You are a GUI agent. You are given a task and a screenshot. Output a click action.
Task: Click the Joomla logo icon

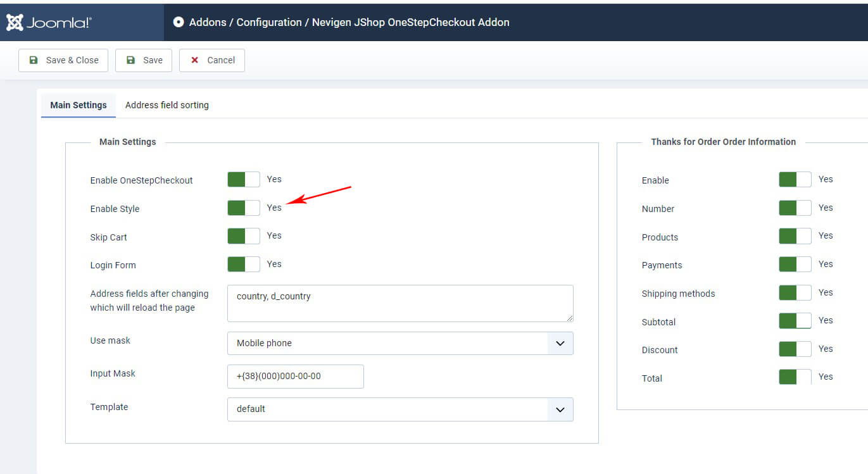click(15, 22)
